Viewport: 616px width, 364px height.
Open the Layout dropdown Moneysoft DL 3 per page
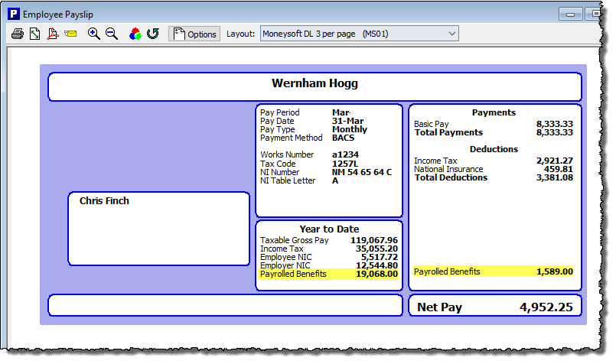(360, 34)
